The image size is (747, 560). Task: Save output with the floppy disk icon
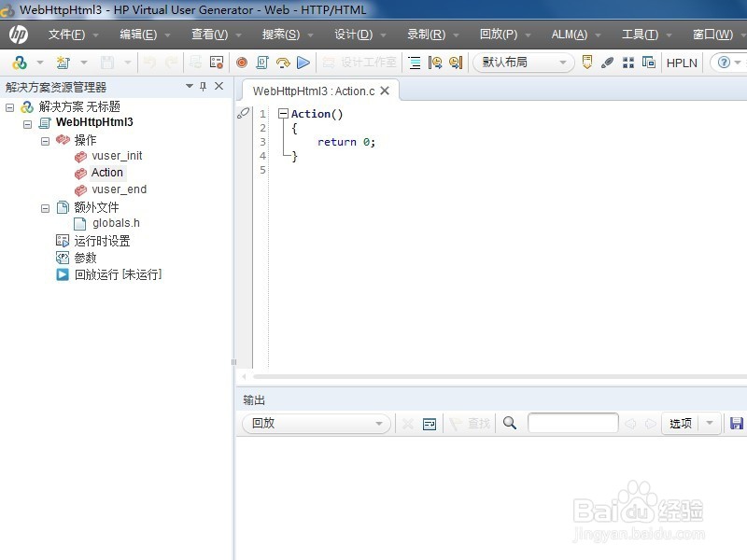point(737,424)
